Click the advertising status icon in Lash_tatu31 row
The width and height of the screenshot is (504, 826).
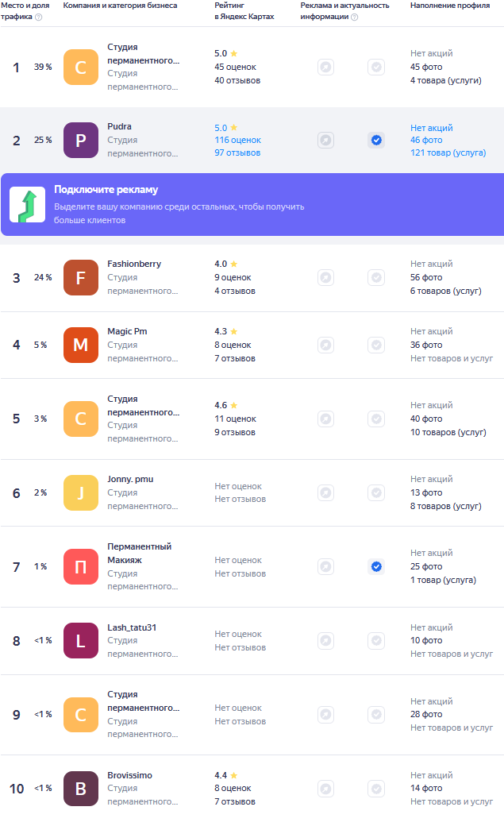tap(326, 641)
